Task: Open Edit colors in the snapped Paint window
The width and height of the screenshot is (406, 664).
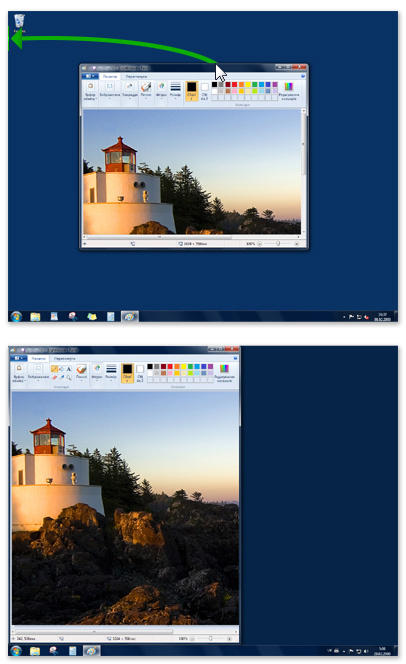Action: coord(224,374)
